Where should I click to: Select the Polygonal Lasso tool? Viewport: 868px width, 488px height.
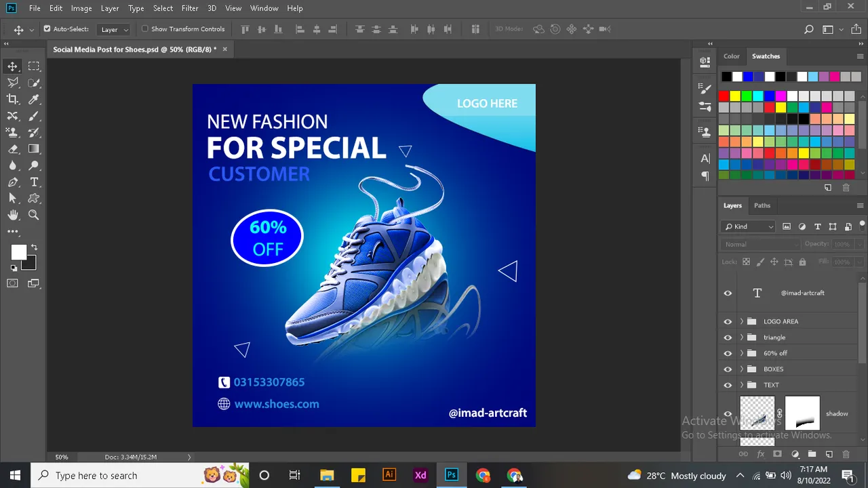pos(13,83)
